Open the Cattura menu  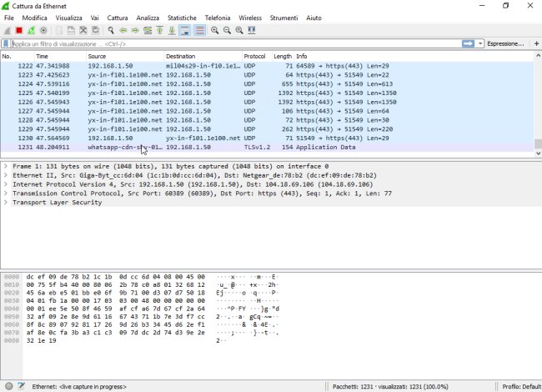click(118, 18)
